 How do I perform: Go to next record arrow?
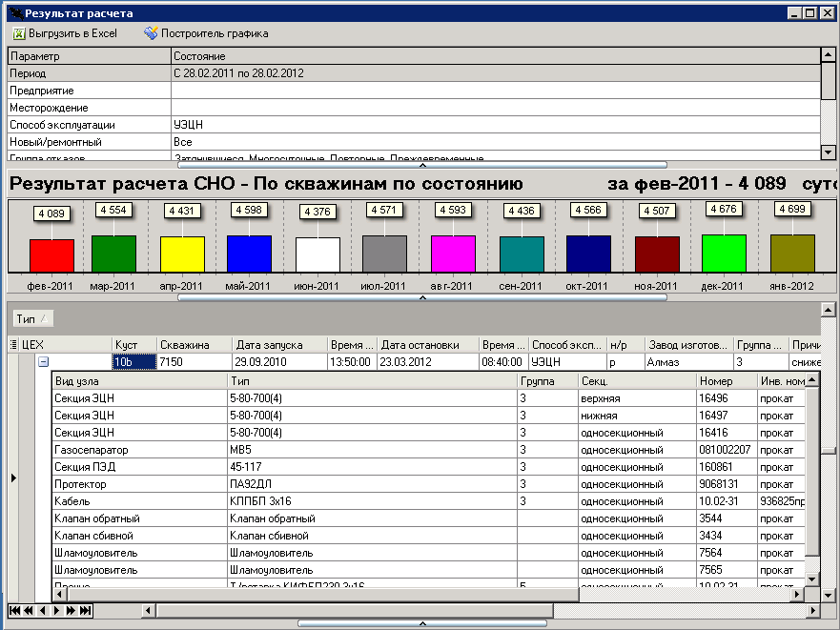click(57, 610)
